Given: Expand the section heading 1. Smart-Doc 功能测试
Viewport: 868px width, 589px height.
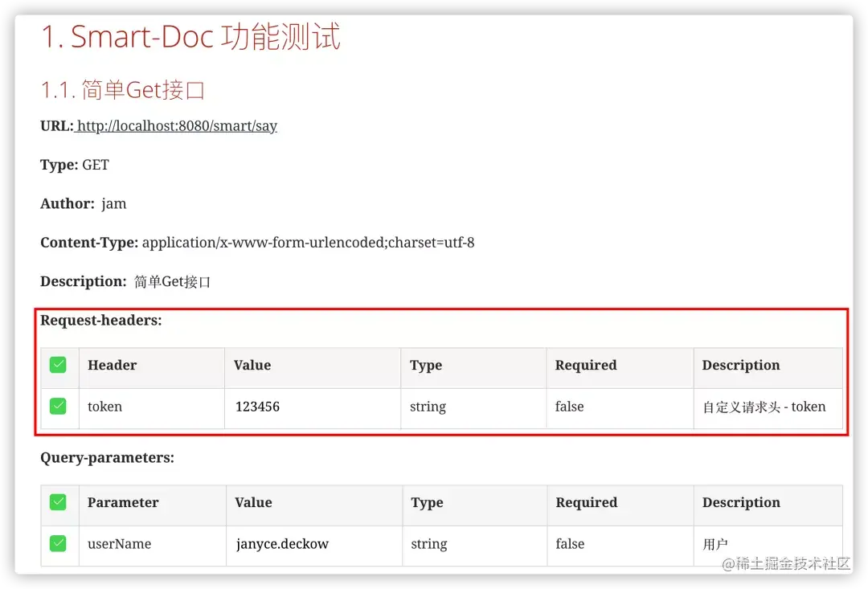Looking at the screenshot, I should coord(190,36).
